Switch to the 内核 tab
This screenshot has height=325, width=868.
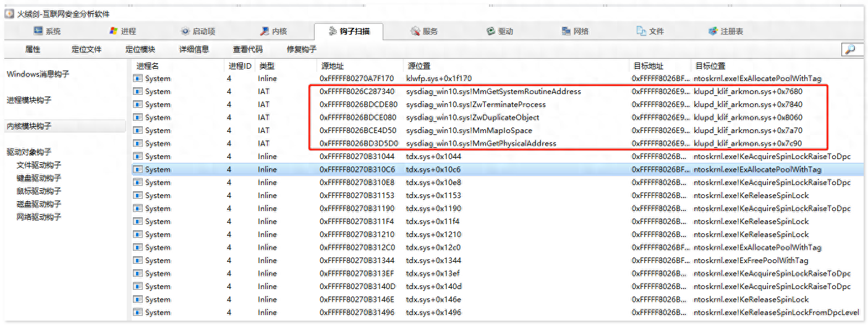[273, 31]
